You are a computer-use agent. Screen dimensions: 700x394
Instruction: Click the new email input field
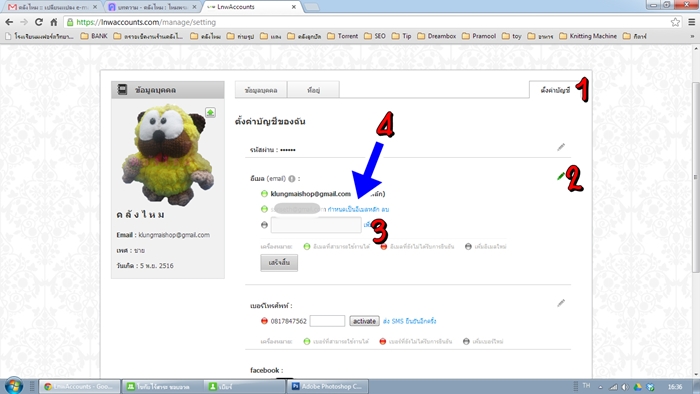click(316, 225)
